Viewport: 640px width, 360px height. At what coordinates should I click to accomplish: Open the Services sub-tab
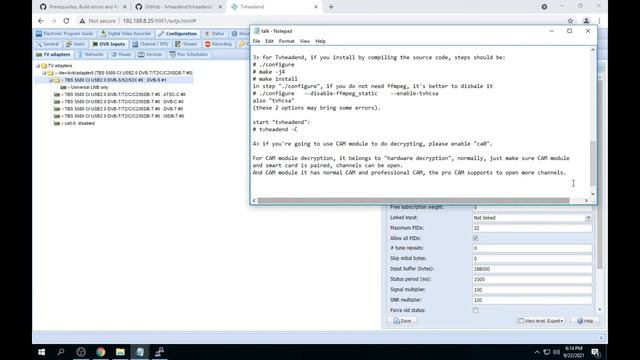point(150,54)
